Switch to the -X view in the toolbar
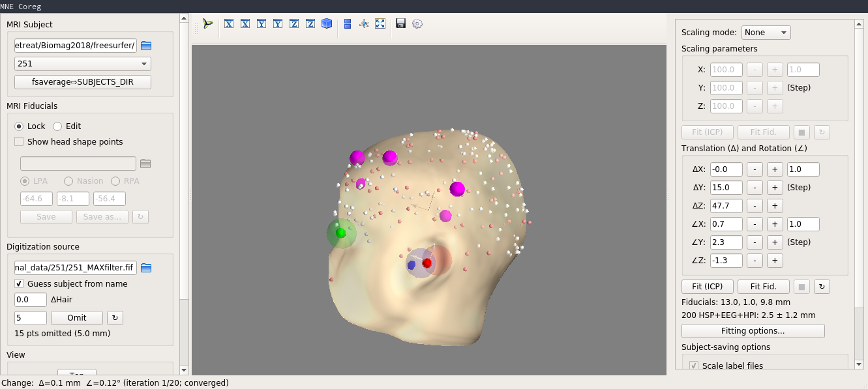Viewport: 868px width, 389px height. point(245,23)
